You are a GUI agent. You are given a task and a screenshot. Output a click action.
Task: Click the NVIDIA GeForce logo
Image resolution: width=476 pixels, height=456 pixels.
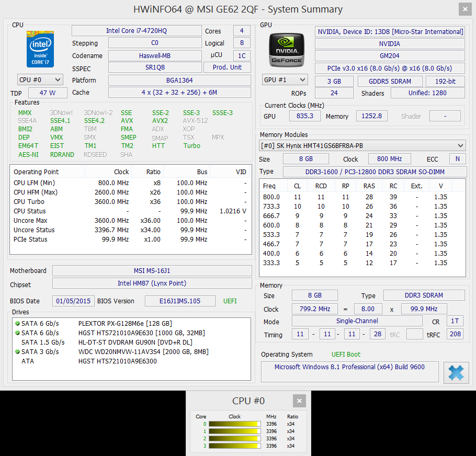click(287, 50)
